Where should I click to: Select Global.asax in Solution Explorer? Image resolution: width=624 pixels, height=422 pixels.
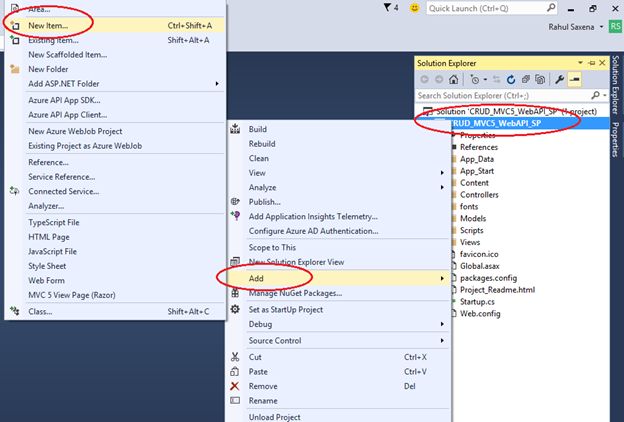(480, 266)
